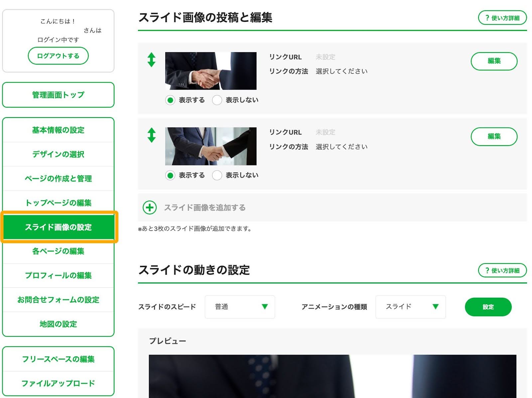Open ファイルアップロード menu item
The image size is (532, 398).
tap(58, 383)
